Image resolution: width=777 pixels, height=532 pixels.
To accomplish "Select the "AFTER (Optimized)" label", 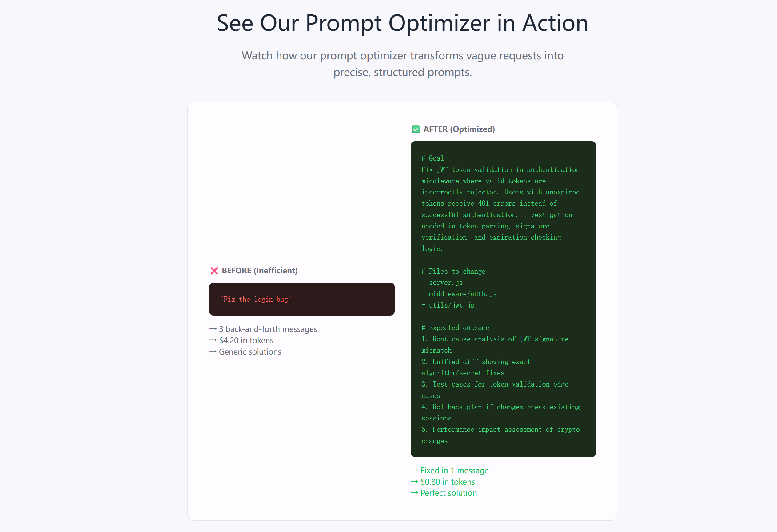I will [459, 129].
